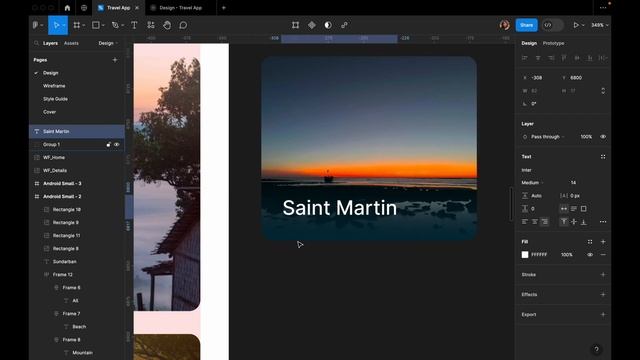Open the Design page dropdown in Layers panel
The width and height of the screenshot is (640, 360).
click(108, 43)
